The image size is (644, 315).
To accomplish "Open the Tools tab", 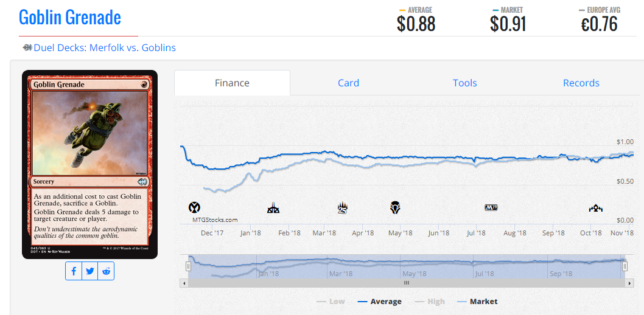I will tap(465, 83).
